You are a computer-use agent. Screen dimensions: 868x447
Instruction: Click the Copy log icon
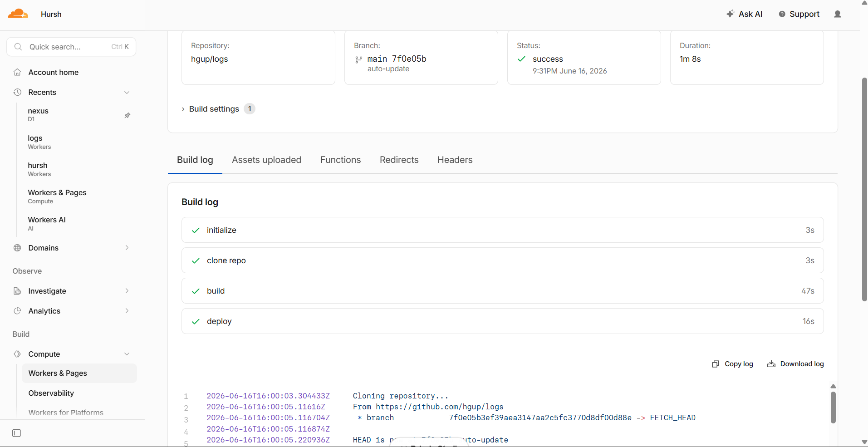coord(716,364)
